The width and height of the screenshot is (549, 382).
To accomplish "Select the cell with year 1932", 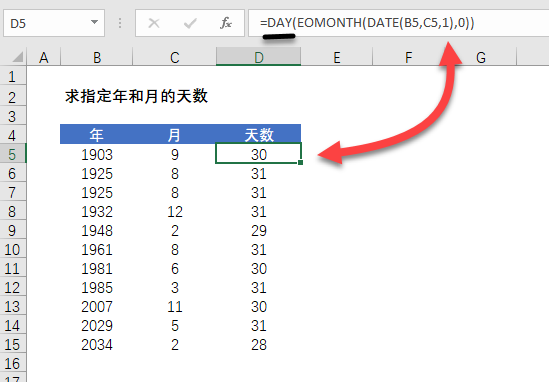I will coord(97,211).
